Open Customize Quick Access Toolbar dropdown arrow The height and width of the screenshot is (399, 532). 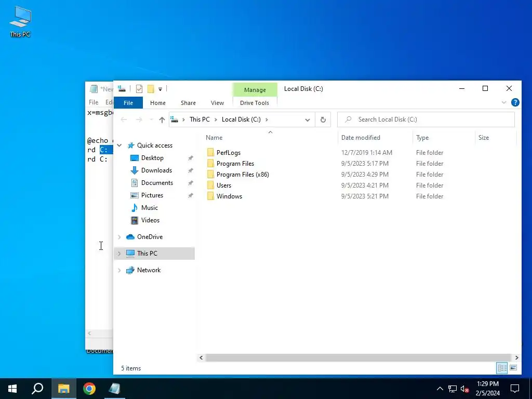160,89
